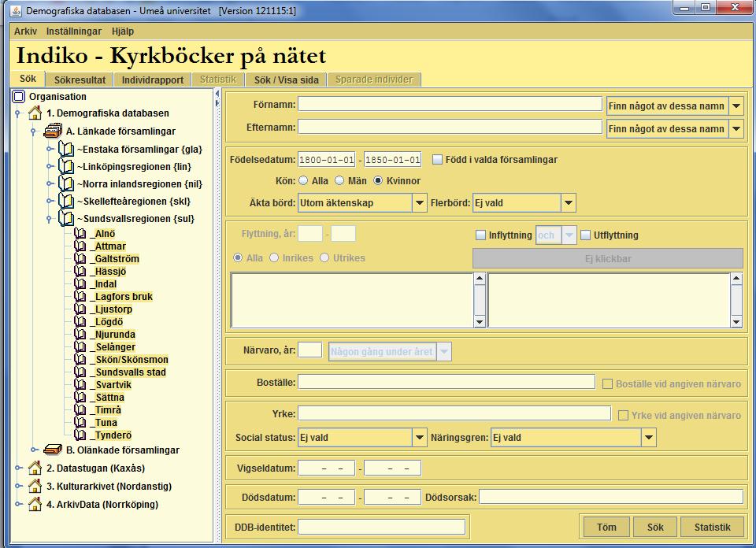Select the Inrikes radio button
Image resolution: width=756 pixels, height=548 pixels.
[x=274, y=257]
